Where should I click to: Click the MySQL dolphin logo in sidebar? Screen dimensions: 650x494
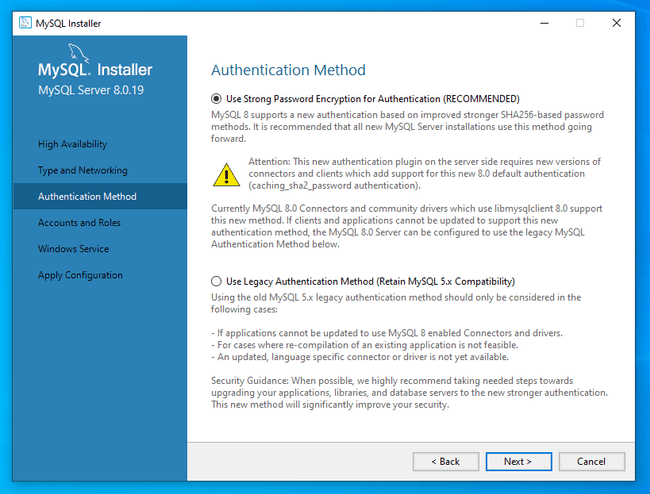(80, 53)
